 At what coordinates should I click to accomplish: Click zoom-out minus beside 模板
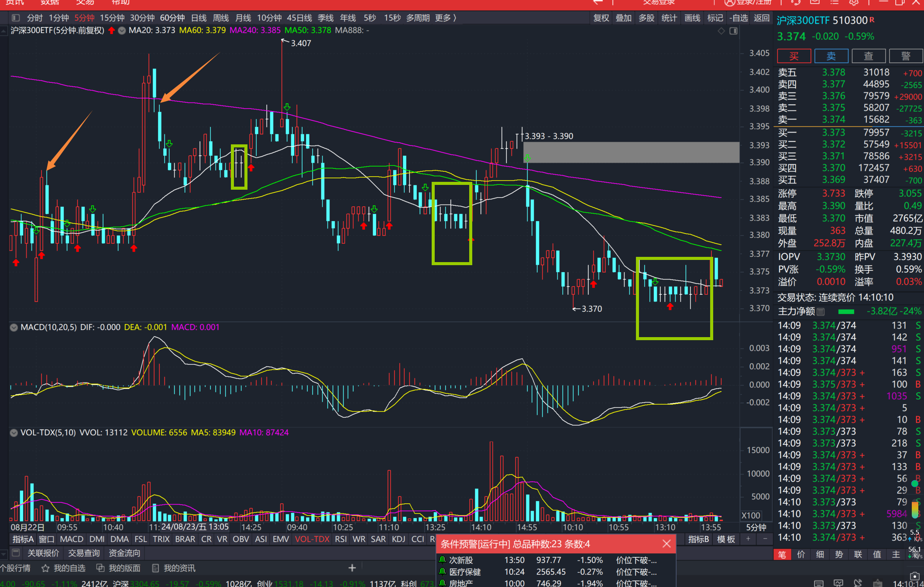[x=765, y=539]
